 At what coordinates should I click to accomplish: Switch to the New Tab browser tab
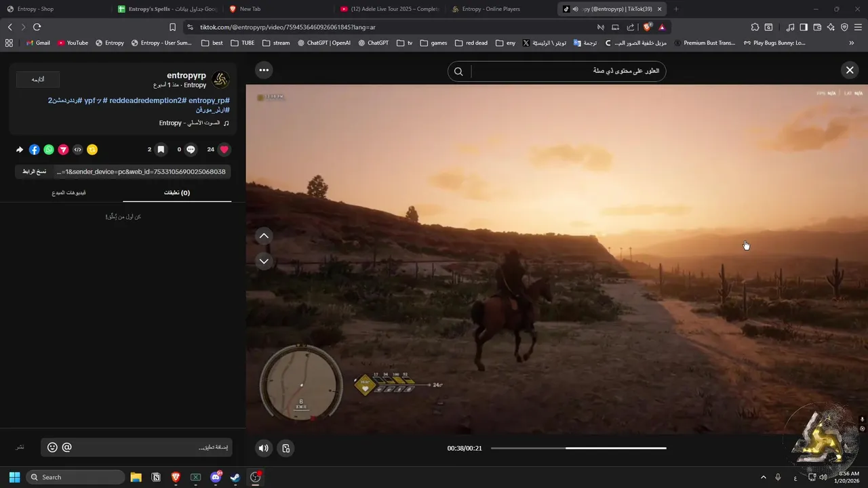278,9
